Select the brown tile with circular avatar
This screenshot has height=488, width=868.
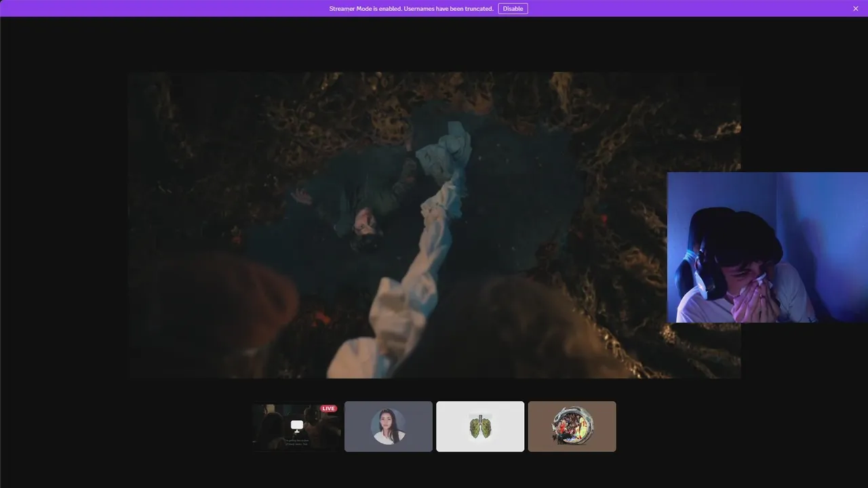point(572,426)
